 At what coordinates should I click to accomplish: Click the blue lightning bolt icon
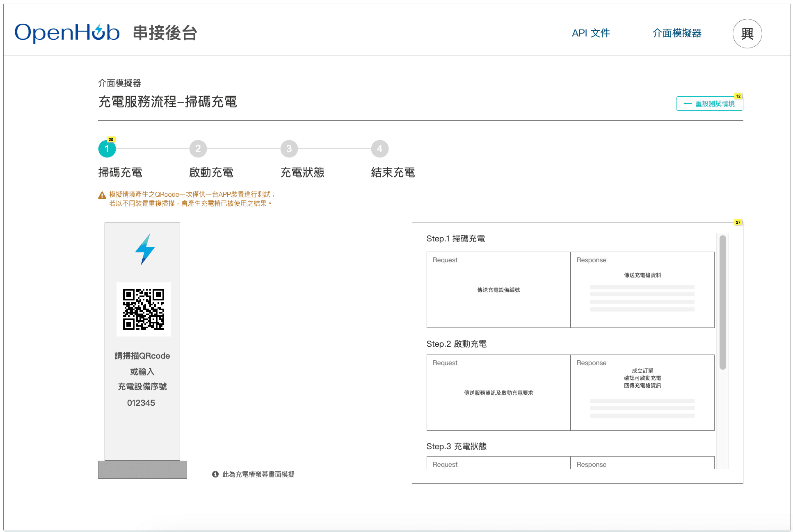coord(145,249)
